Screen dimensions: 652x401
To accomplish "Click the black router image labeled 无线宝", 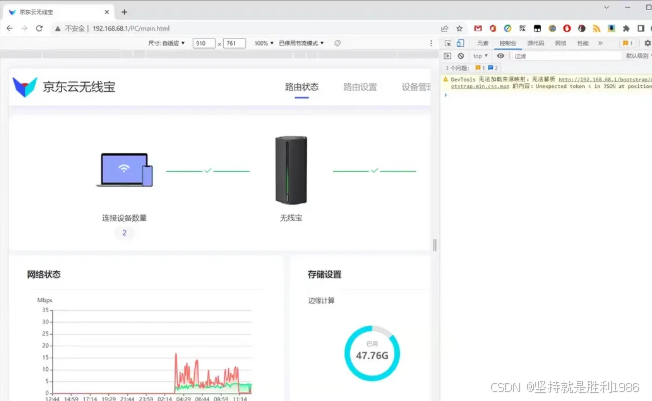I will [x=291, y=170].
